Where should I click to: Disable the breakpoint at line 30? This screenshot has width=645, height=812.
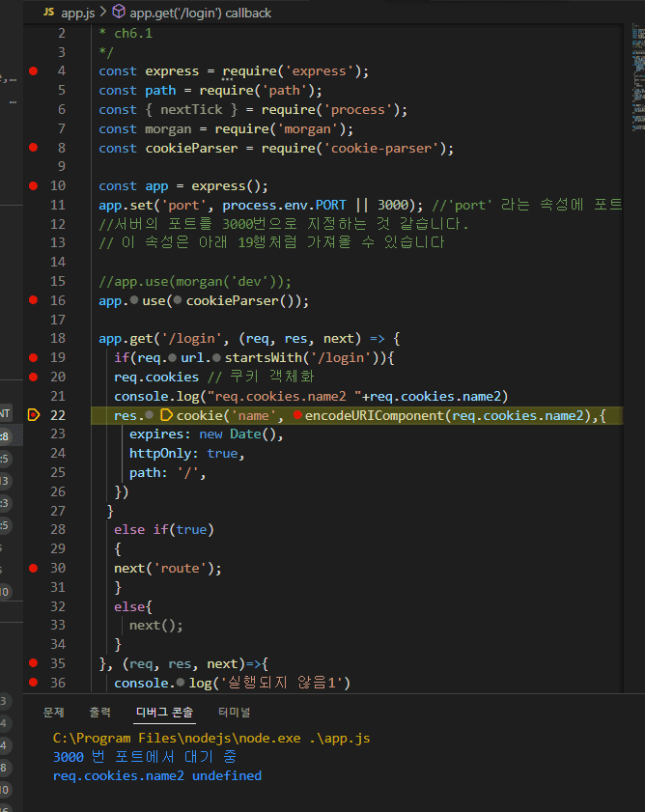pyautogui.click(x=34, y=568)
